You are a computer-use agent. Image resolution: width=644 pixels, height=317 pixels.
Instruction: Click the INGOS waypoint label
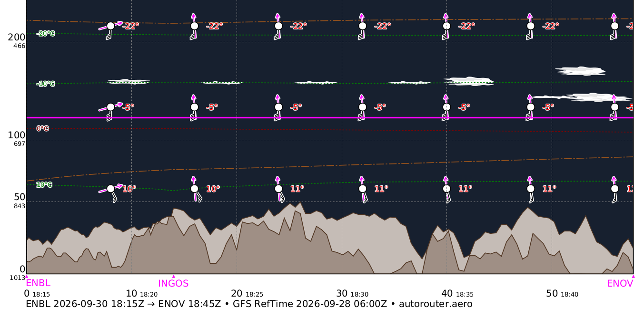pos(173,283)
